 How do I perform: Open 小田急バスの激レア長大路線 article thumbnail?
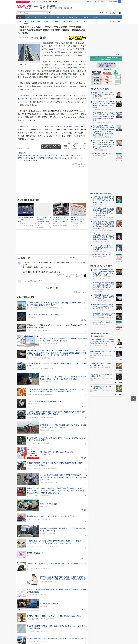click(61, 209)
